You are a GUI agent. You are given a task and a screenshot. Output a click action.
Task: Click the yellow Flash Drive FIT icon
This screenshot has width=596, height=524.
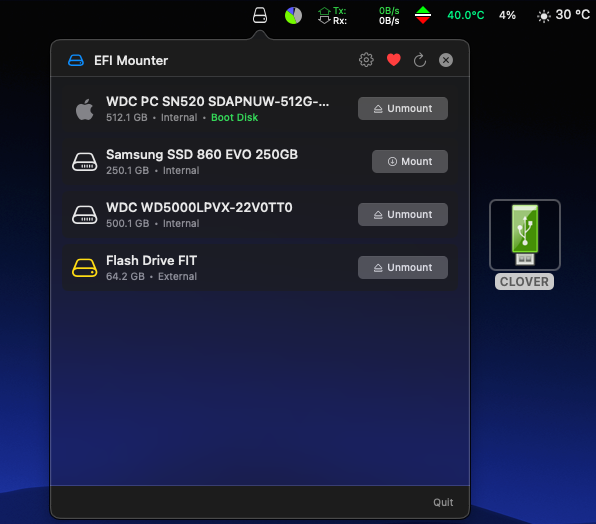click(84, 268)
